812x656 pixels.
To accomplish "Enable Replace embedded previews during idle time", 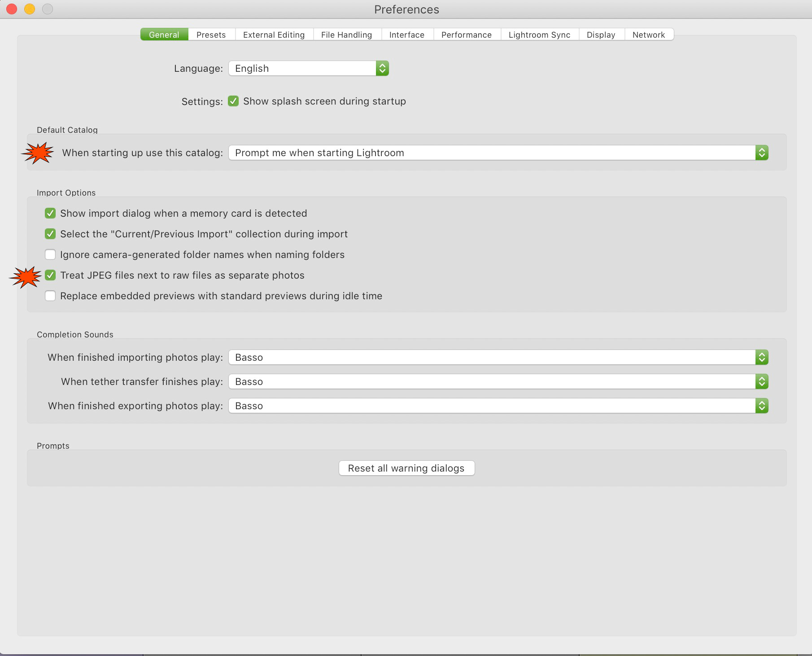I will (x=50, y=296).
